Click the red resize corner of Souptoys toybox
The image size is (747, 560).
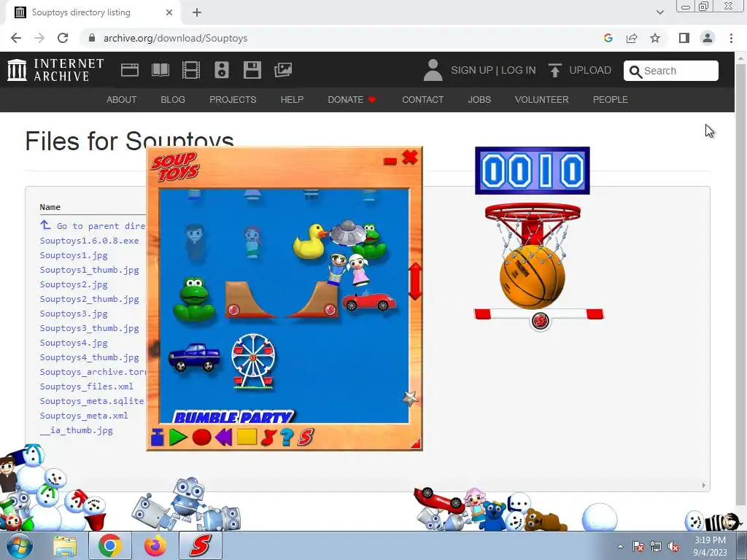[x=415, y=444]
